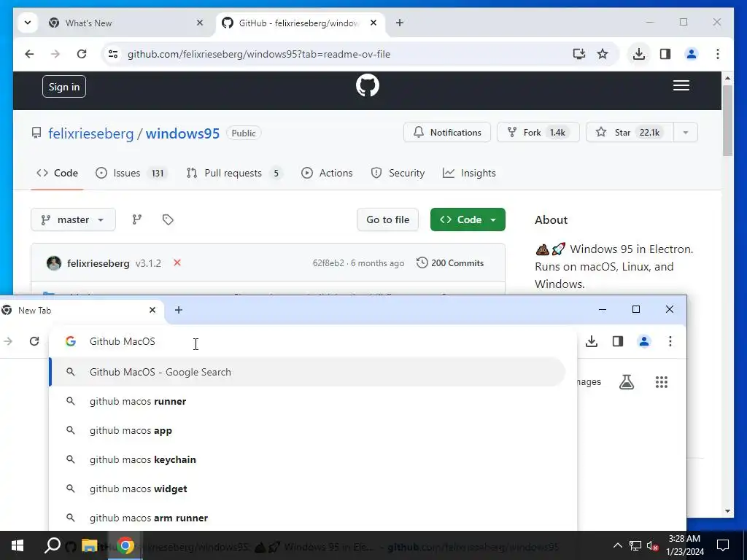This screenshot has width=747, height=560.
Task: Click the Sign in button on GitHub
Action: [64, 87]
